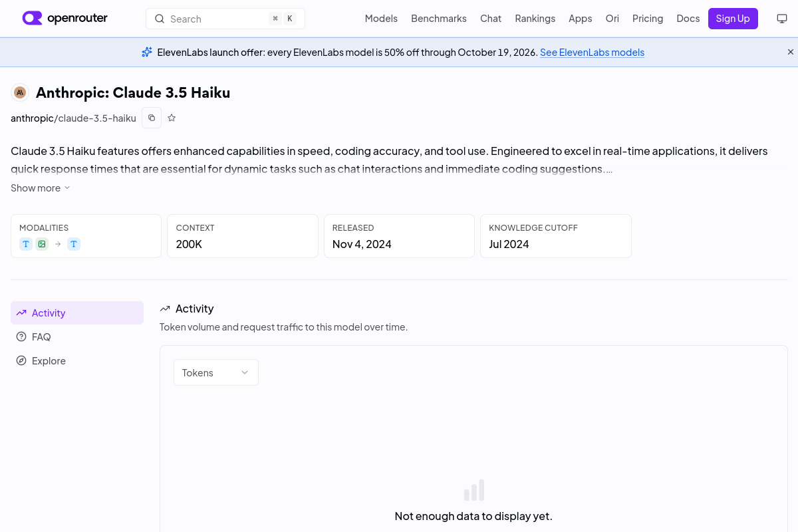Go to the Explore section

click(77, 361)
